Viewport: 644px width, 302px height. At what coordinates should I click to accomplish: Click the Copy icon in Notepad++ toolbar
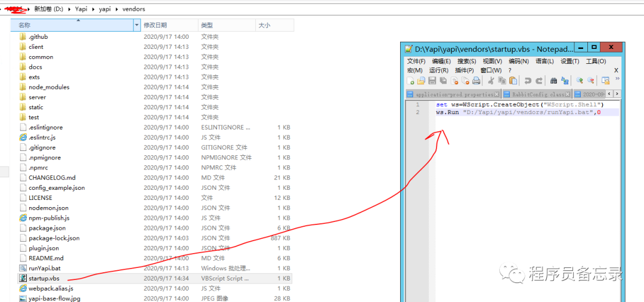[502, 81]
